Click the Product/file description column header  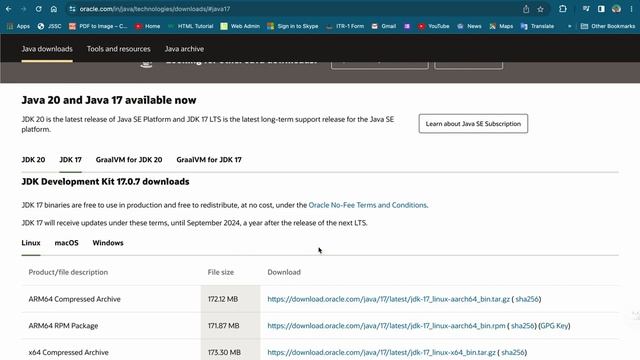pos(68,272)
